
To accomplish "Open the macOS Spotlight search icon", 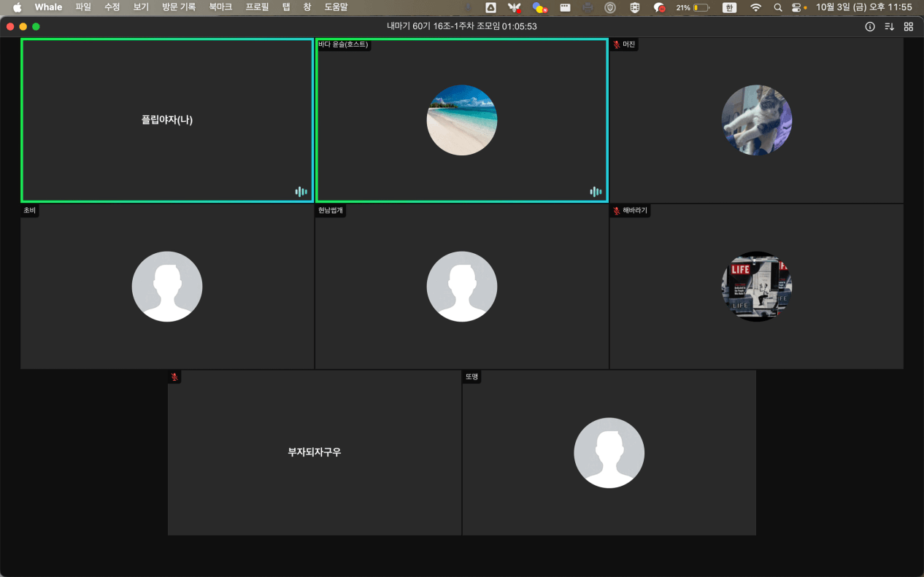I will click(x=777, y=7).
